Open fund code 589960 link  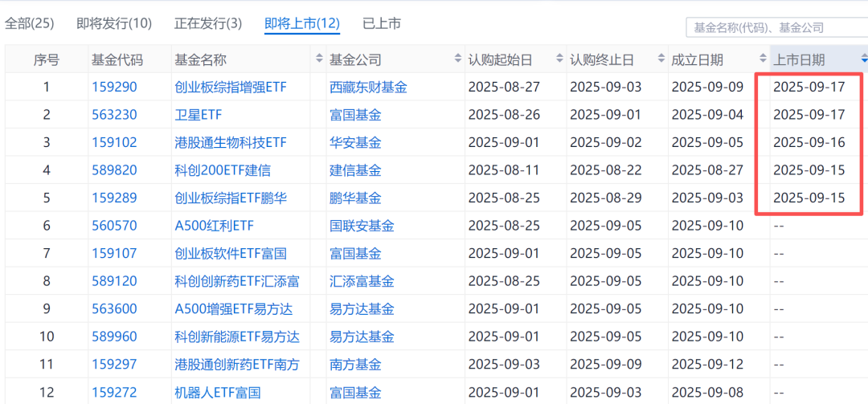114,337
